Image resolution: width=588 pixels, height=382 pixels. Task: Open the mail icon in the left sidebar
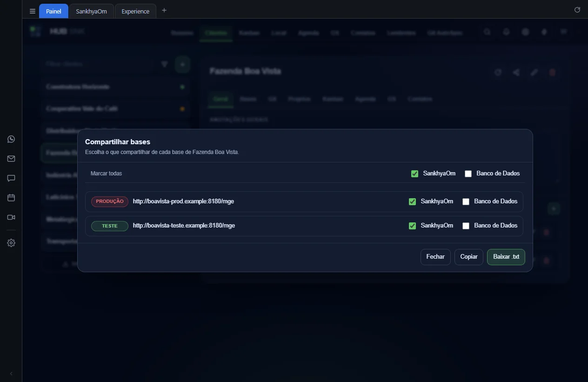(11, 159)
